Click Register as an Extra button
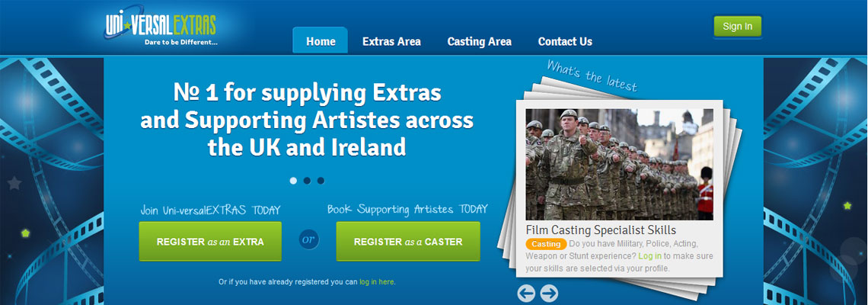This screenshot has width=868, height=305. (210, 241)
